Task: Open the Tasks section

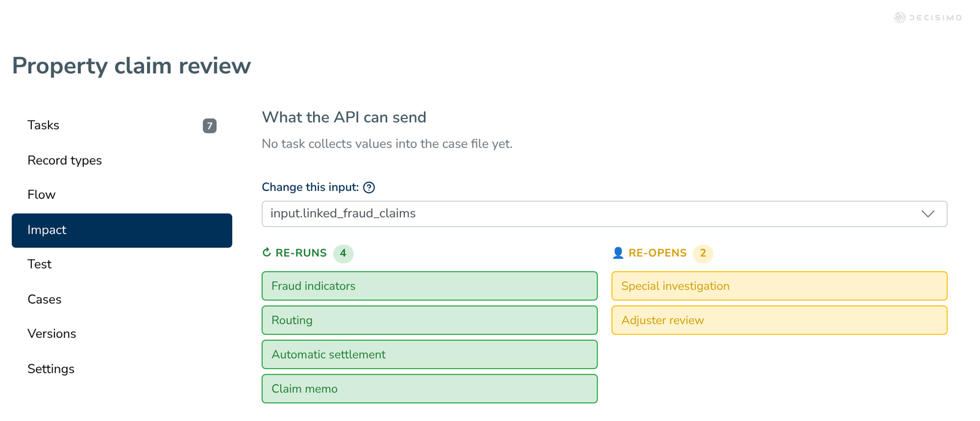Action: tap(122, 125)
